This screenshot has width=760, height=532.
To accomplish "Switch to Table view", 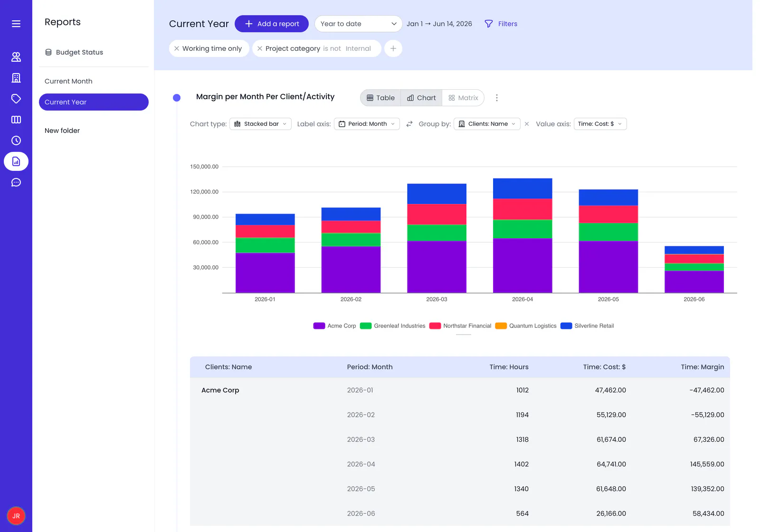I will 381,98.
